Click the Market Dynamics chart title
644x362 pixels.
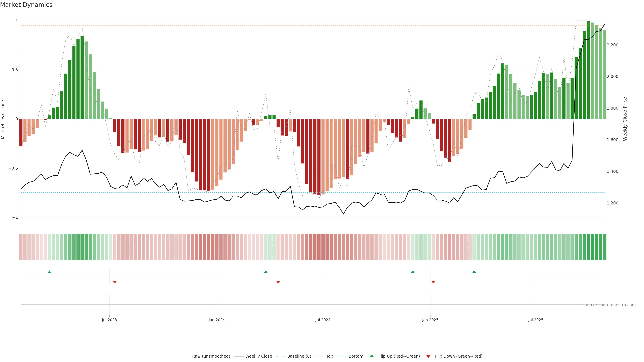26,5
